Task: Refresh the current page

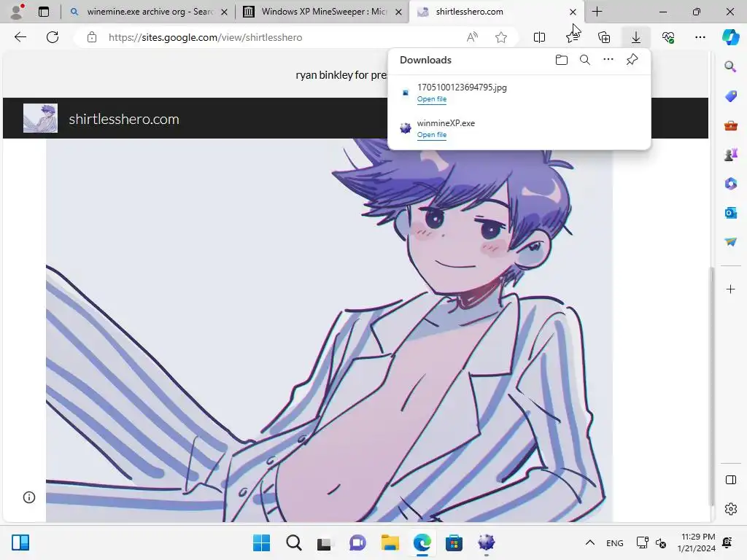Action: point(53,37)
